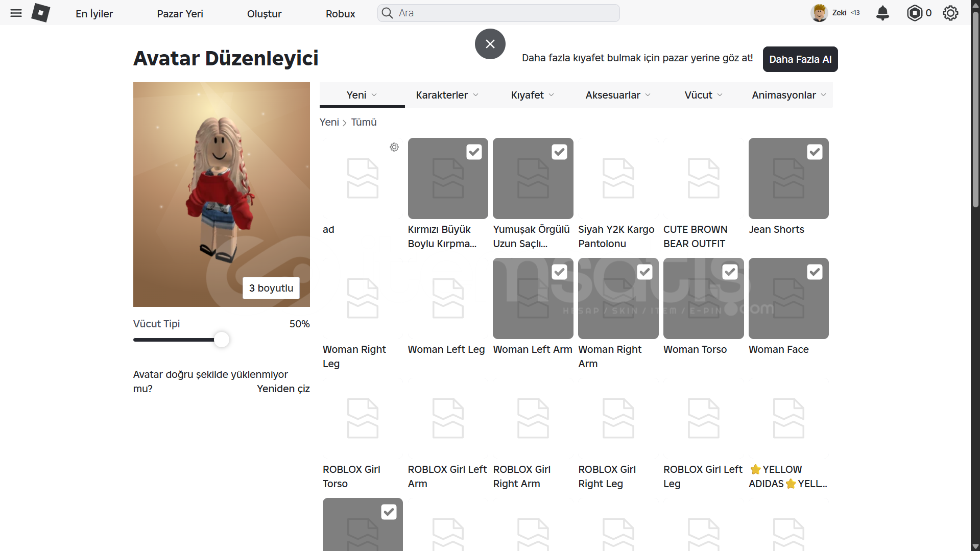Uncheck the Woman Face item
Image resolution: width=980 pixels, height=551 pixels.
tap(815, 272)
